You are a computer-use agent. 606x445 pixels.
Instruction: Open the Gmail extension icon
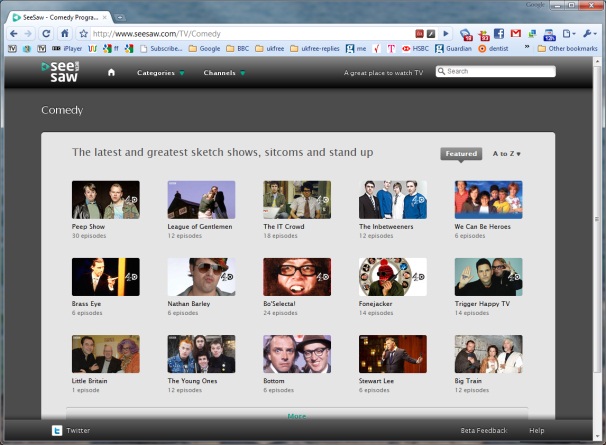coord(516,34)
